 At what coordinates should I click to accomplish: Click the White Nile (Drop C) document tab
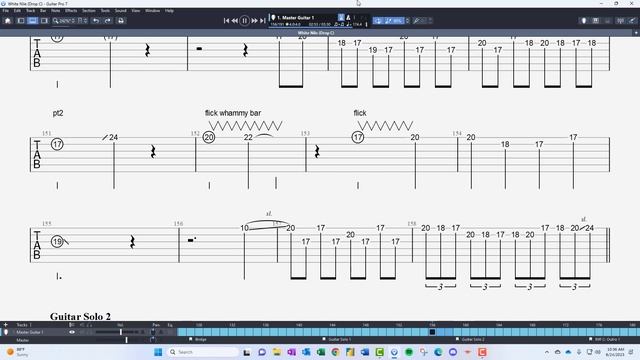coord(316,33)
